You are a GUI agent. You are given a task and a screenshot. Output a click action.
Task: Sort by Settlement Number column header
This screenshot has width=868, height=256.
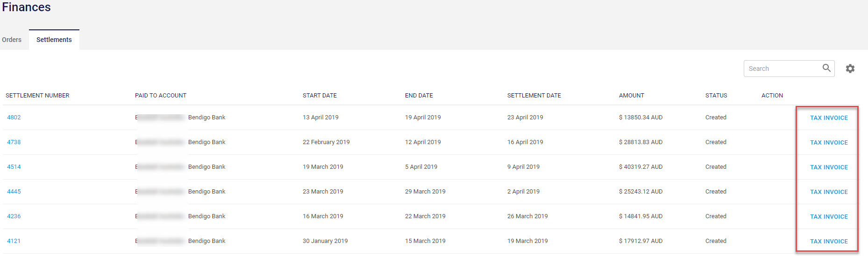pos(37,96)
